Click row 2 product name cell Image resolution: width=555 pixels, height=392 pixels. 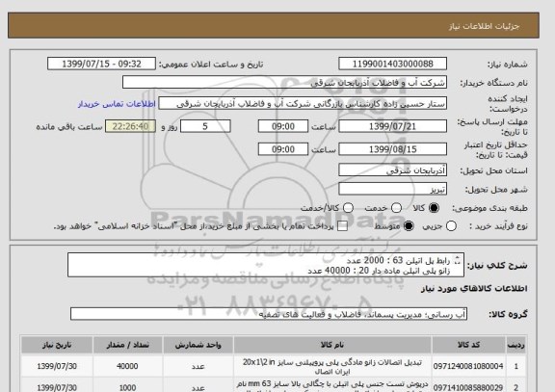[x=332, y=385]
